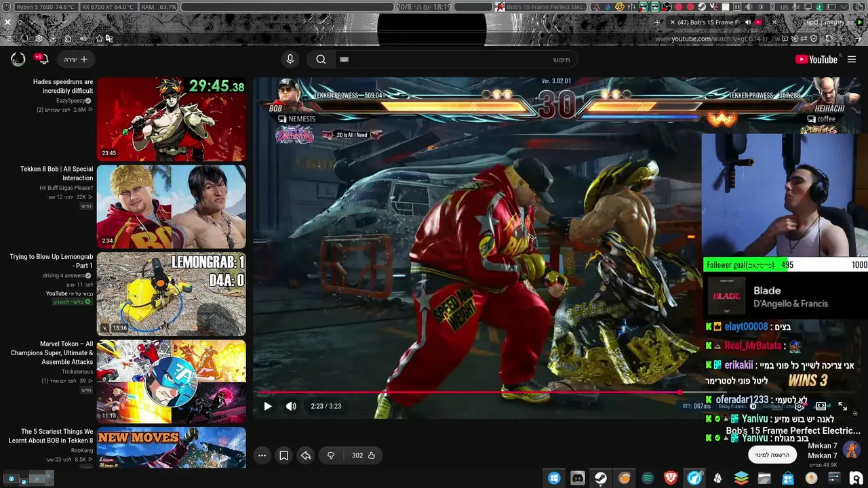Open the file manager folder in taskbar
This screenshot has height=488, width=868.
click(764, 478)
